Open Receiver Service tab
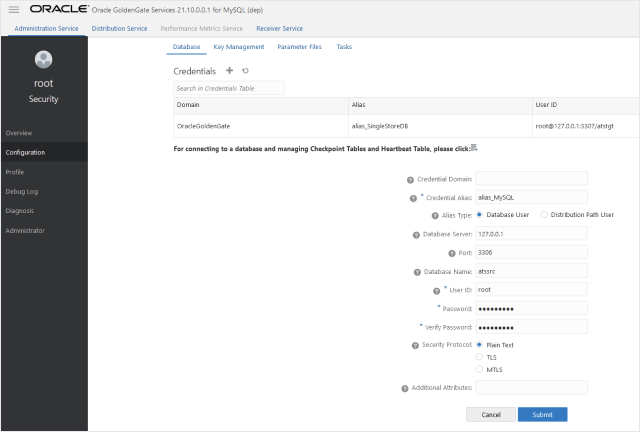Screen dimensions: 640x432 pos(280,29)
